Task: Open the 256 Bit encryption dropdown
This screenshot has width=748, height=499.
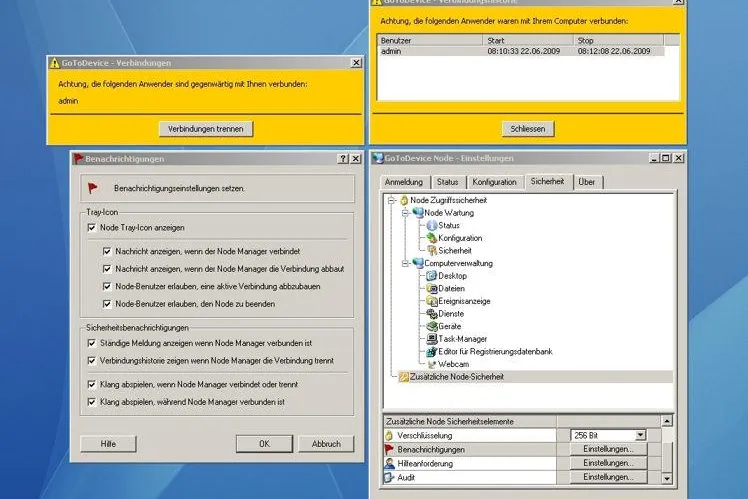Action: pos(641,435)
